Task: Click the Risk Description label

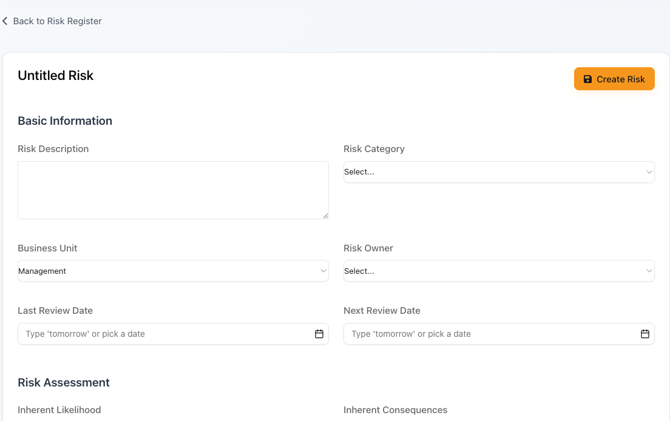Action: click(53, 149)
